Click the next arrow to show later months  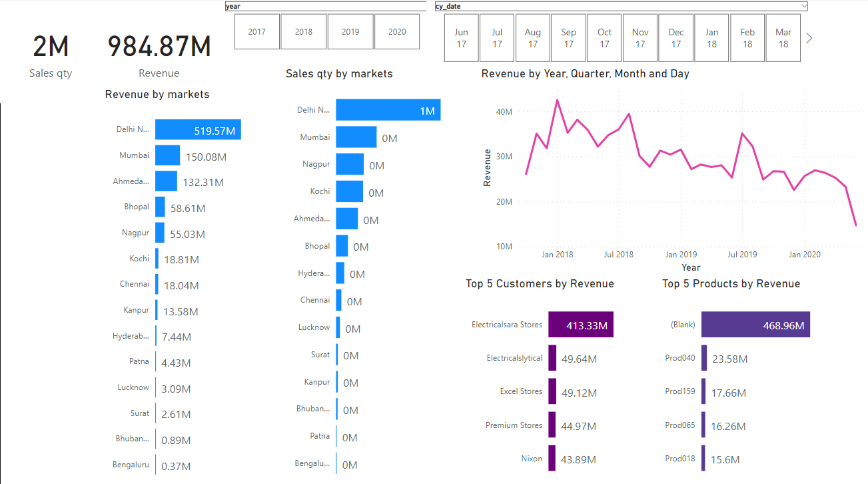[808, 37]
